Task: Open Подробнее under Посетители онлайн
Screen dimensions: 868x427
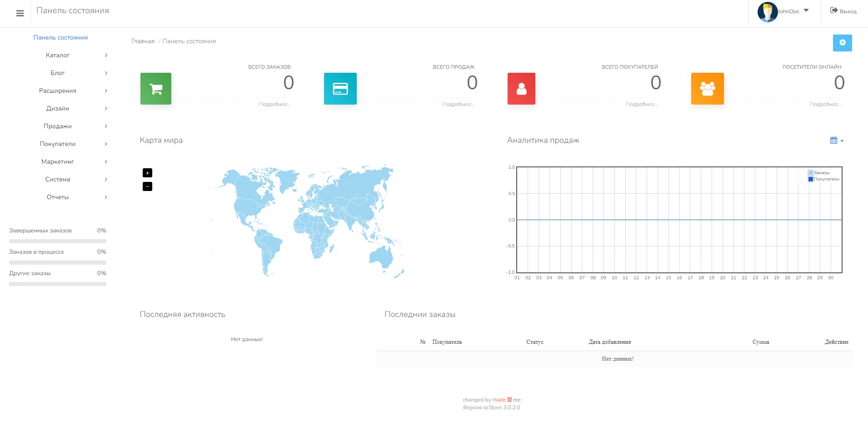Action: coord(825,104)
